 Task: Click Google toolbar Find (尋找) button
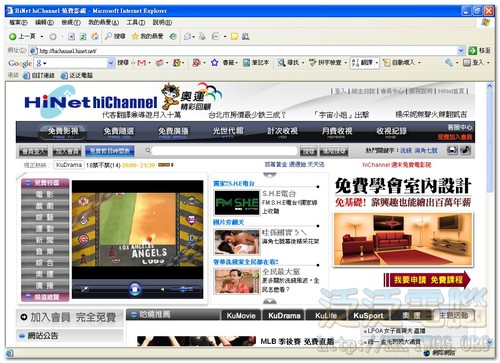click(x=289, y=63)
